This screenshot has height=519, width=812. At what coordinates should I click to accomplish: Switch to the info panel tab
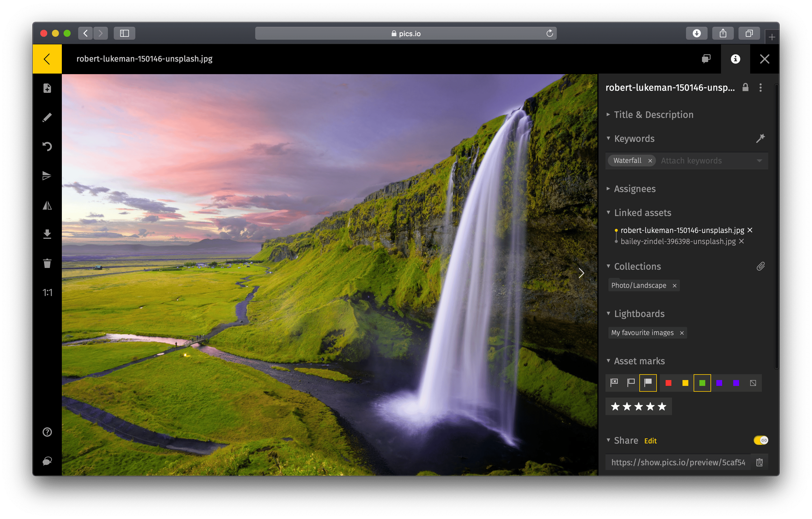[735, 59]
